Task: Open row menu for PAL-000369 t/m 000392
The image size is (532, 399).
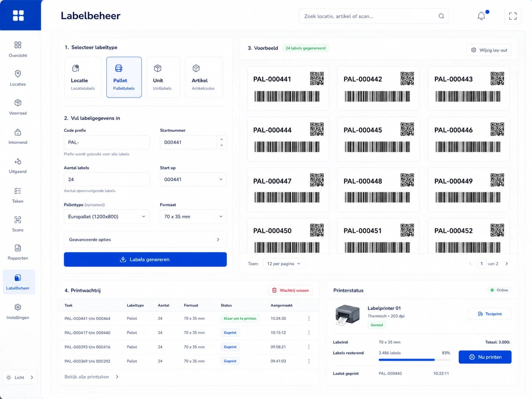Action: (x=309, y=361)
